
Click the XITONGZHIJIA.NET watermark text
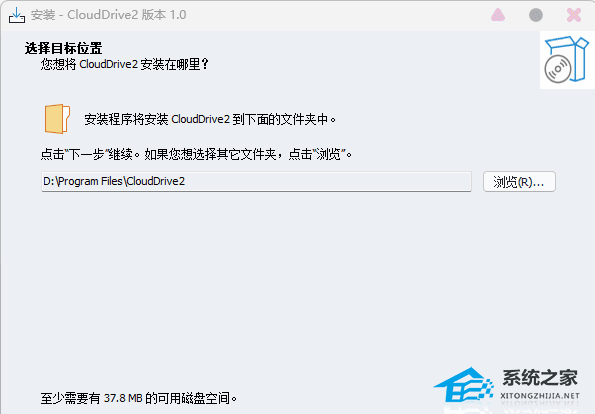tap(540, 396)
